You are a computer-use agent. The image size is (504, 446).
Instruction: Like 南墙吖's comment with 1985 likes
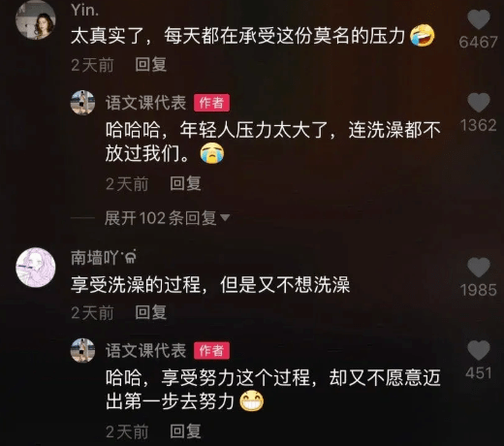(x=479, y=268)
